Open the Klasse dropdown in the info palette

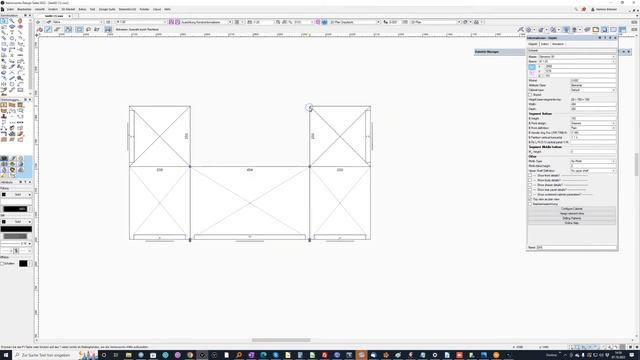(577, 57)
